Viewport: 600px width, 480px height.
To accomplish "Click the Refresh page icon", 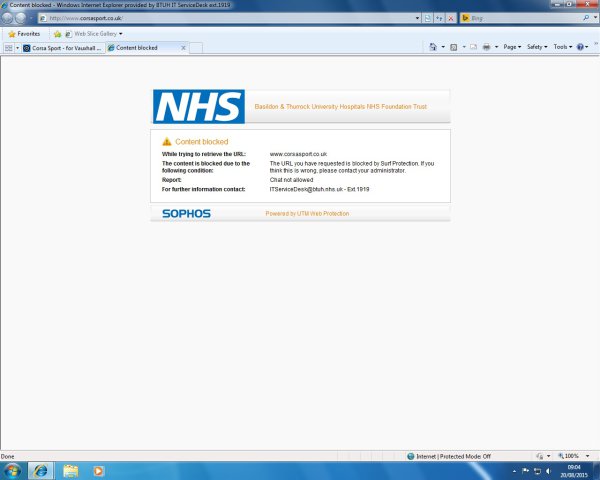I will tap(439, 18).
